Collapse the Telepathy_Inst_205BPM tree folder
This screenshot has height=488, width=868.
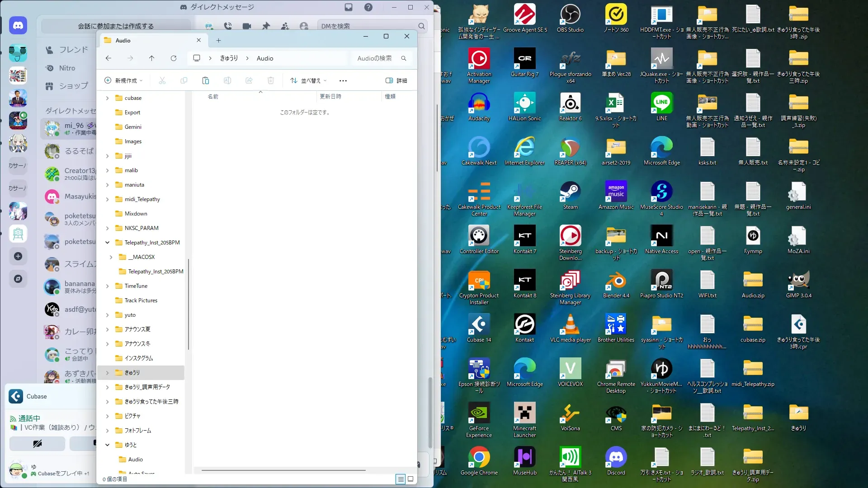tap(108, 243)
